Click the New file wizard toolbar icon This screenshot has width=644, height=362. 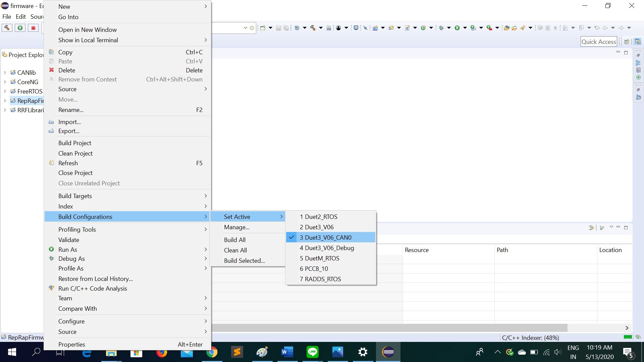tap(263, 28)
